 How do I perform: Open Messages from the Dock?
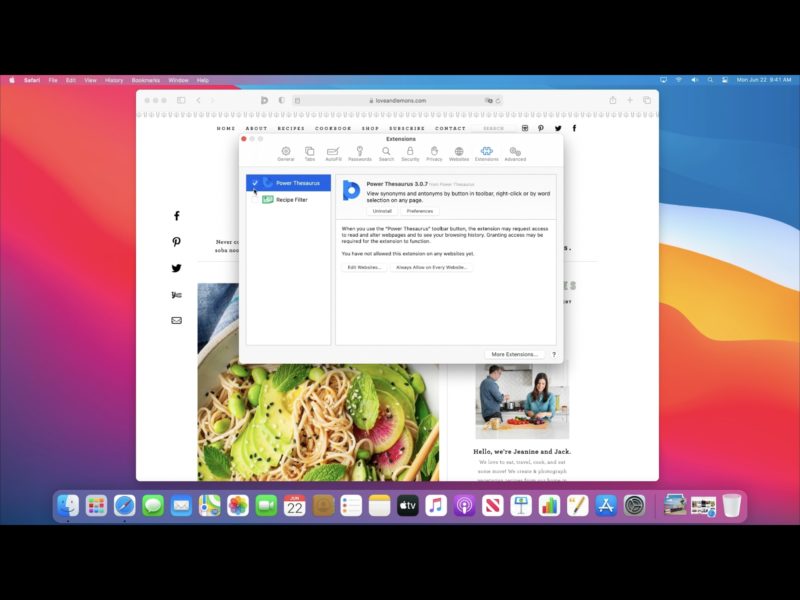tap(153, 506)
